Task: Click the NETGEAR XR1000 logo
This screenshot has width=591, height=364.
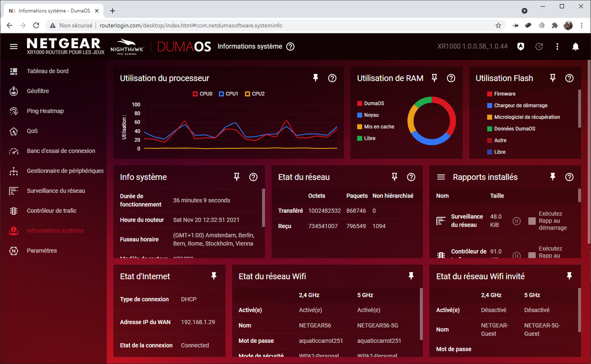Action: click(66, 46)
